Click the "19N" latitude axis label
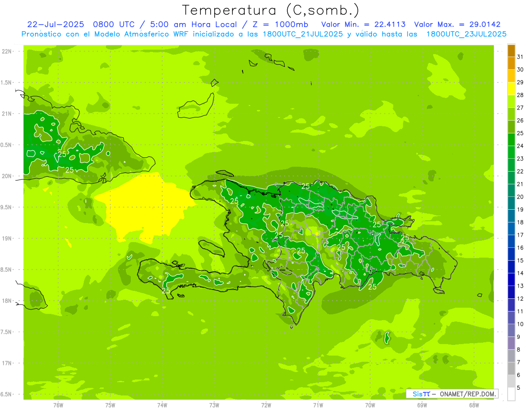Image resolution: width=532 pixels, height=411 pixels. (7, 239)
